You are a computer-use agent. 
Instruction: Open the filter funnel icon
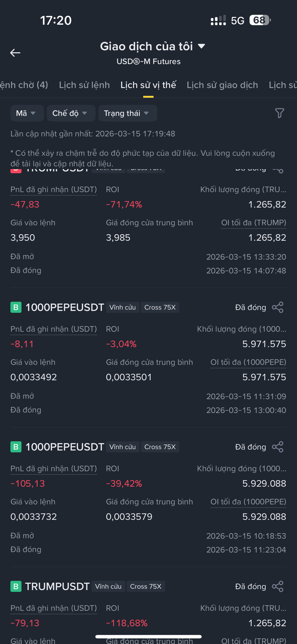[279, 113]
